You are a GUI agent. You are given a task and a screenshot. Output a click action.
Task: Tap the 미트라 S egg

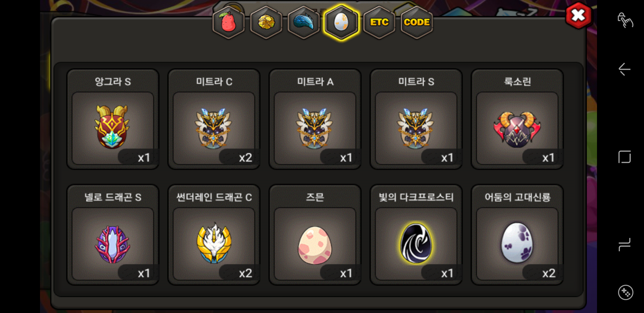pyautogui.click(x=416, y=119)
